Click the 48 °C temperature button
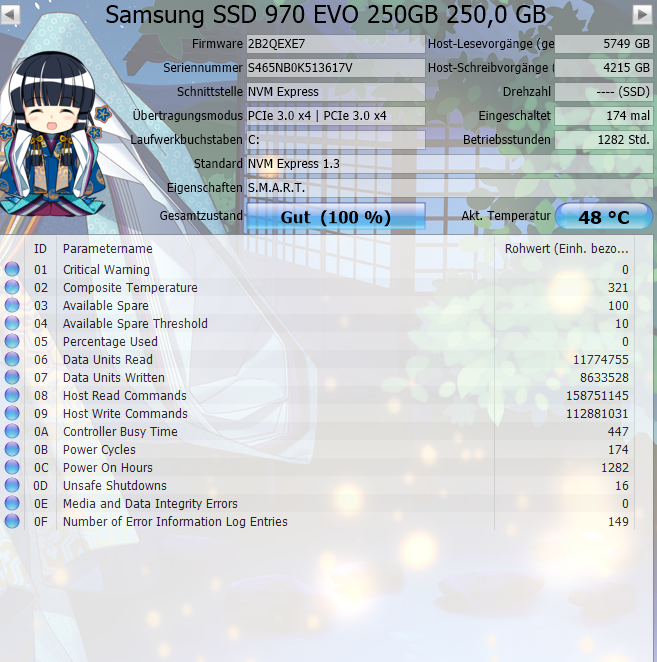The width and height of the screenshot is (657, 662). (604, 217)
